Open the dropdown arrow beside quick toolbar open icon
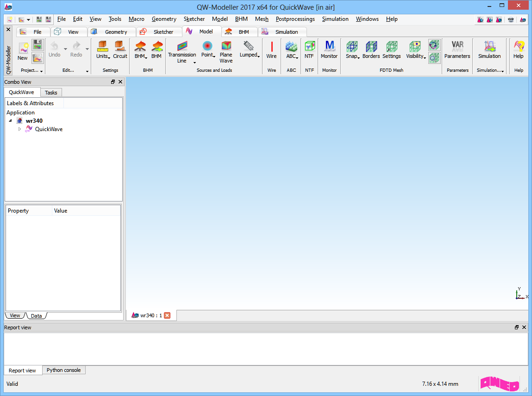 click(29, 19)
